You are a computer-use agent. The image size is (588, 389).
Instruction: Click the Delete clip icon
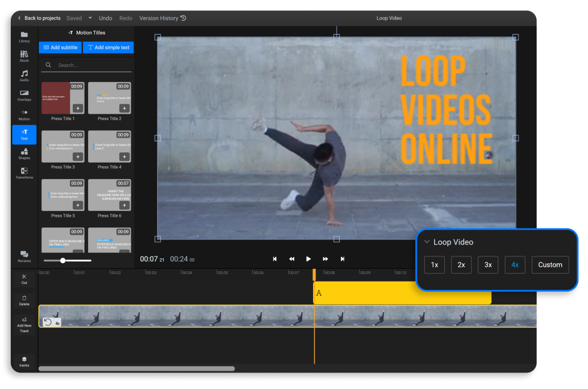(23, 300)
